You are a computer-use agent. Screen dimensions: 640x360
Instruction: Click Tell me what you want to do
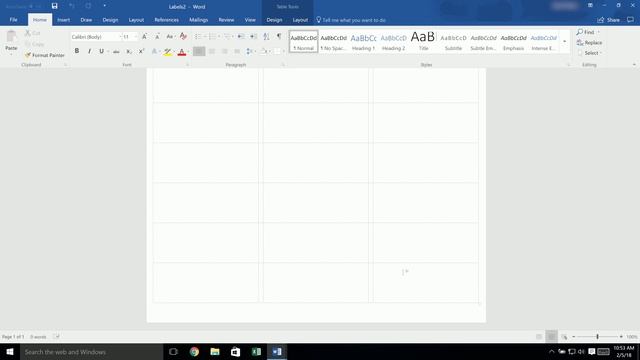click(351, 20)
